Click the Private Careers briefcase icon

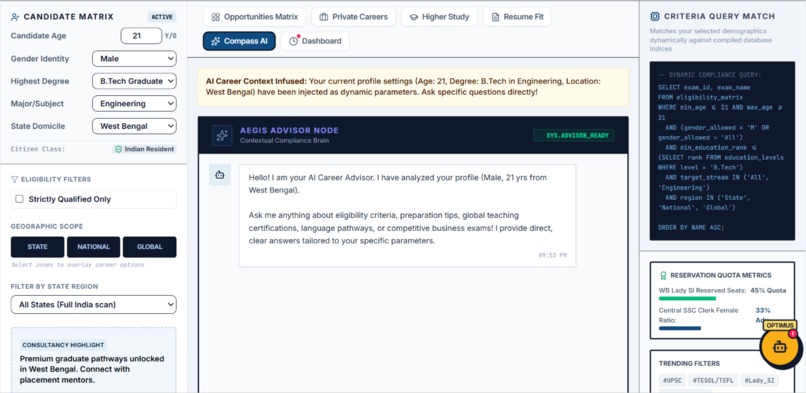coord(324,17)
